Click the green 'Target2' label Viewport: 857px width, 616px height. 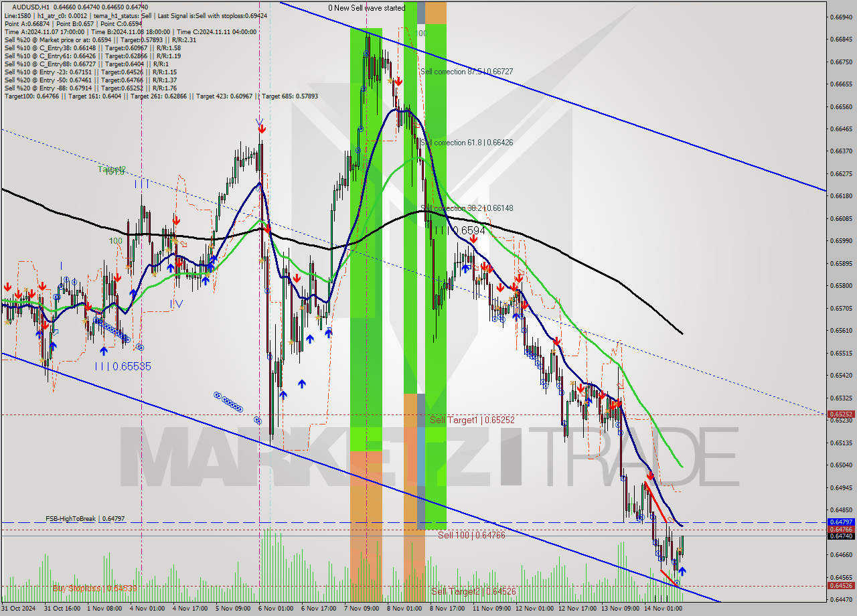pos(112,169)
